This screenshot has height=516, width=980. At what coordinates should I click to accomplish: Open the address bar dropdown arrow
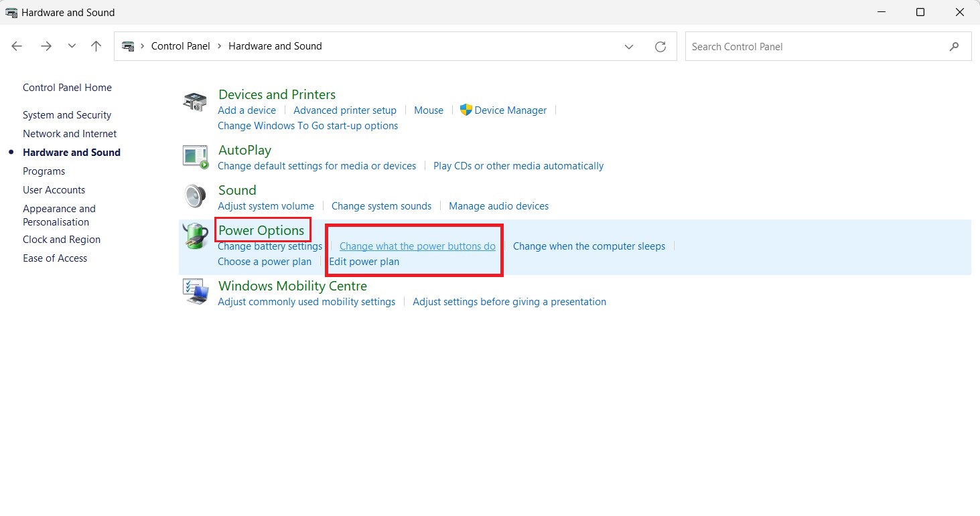pyautogui.click(x=628, y=46)
